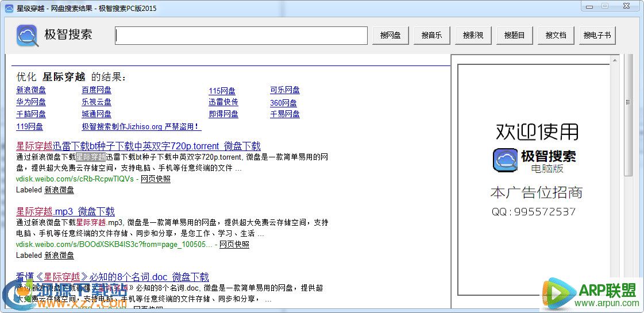Click the 极智搜索 logo icon
Viewport: 644px width, 313px height.
[28, 36]
